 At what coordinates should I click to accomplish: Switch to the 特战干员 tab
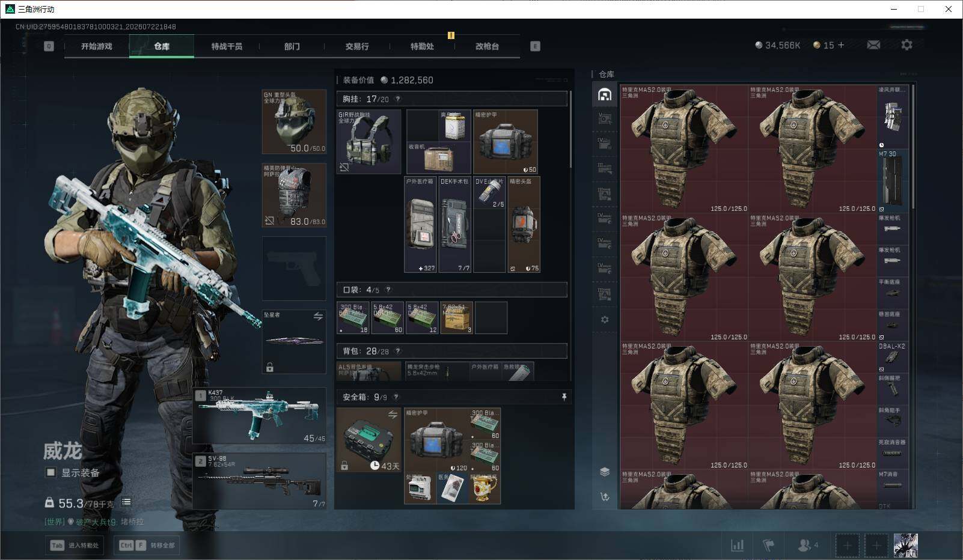pos(227,46)
